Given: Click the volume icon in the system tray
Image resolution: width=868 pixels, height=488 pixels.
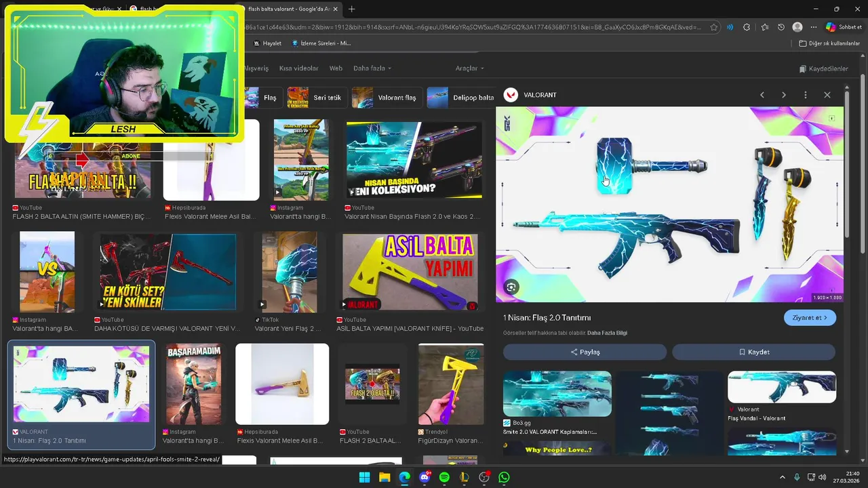Looking at the screenshot, I should pyautogui.click(x=821, y=477).
